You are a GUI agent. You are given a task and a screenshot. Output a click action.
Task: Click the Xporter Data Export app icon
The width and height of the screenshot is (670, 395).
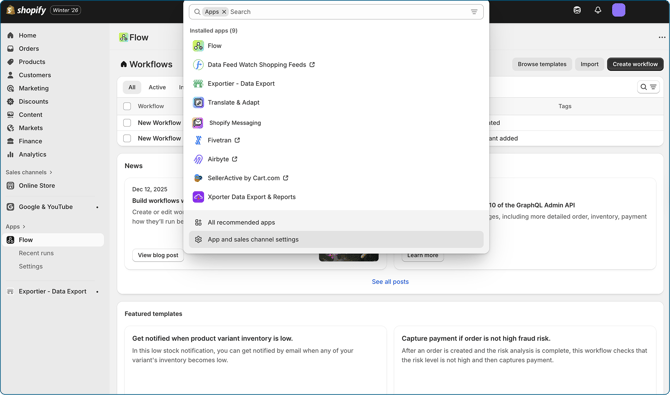(x=198, y=197)
